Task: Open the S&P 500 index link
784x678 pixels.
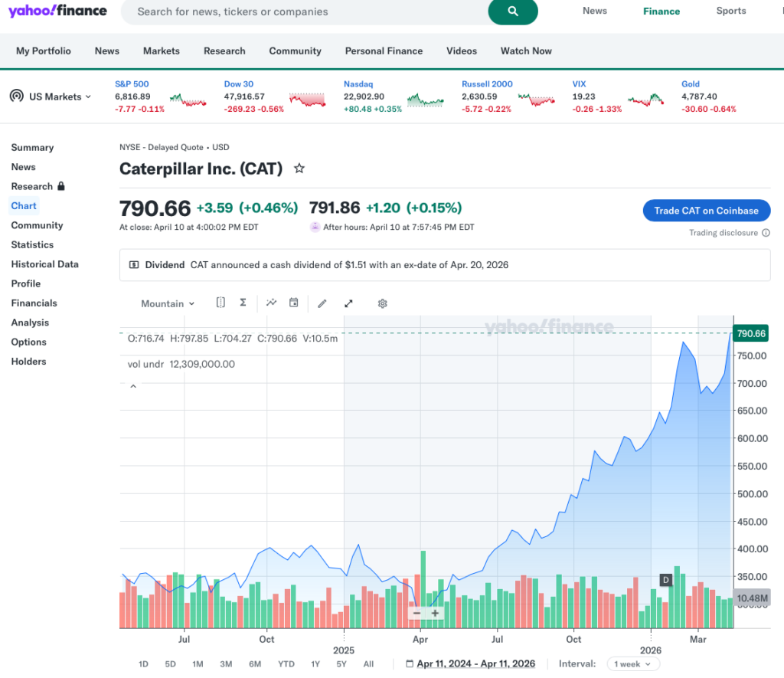Action: pyautogui.click(x=132, y=84)
